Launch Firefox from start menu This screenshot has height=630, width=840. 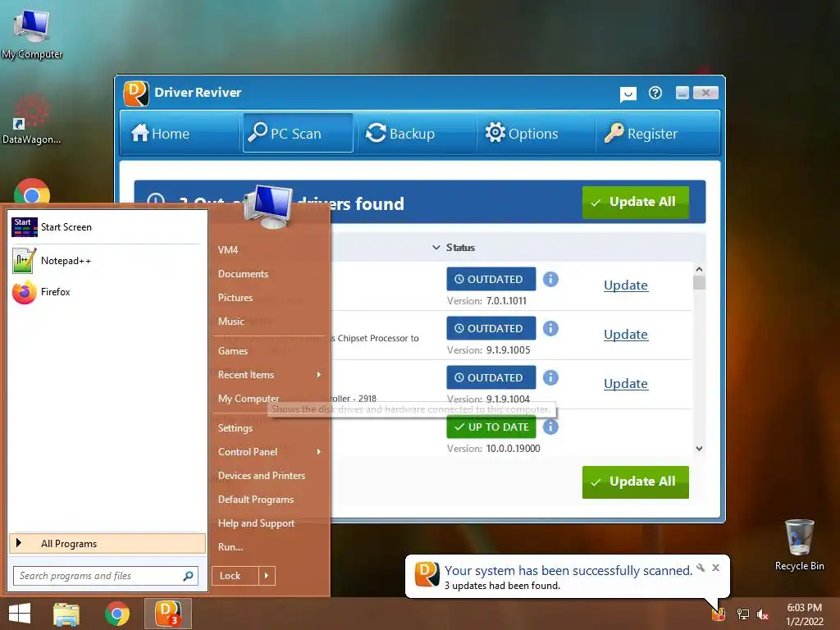tap(107, 292)
